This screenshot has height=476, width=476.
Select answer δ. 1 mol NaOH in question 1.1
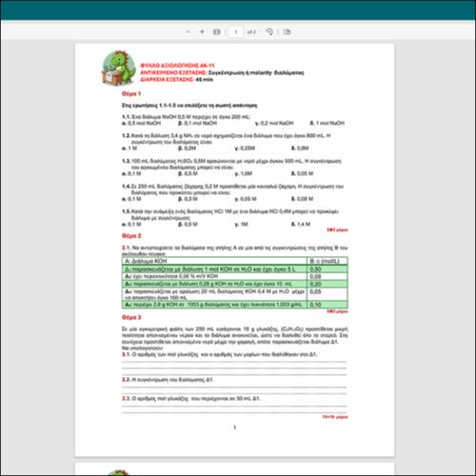point(327,123)
